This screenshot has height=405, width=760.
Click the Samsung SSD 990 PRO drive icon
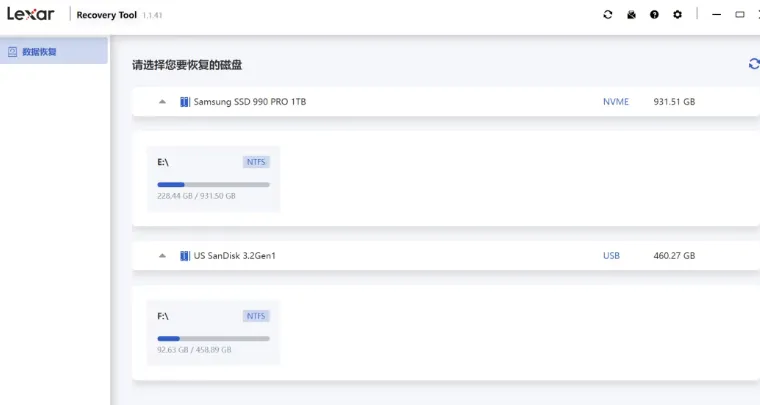[185, 101]
